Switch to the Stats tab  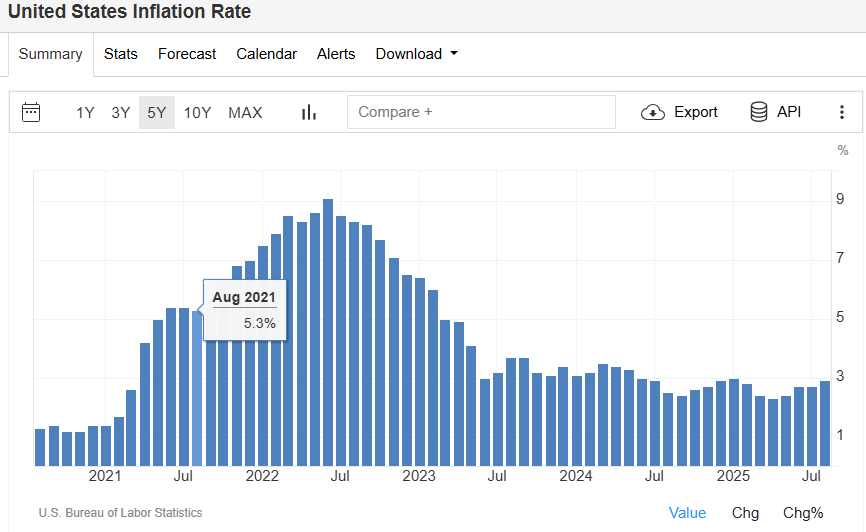pyautogui.click(x=121, y=54)
